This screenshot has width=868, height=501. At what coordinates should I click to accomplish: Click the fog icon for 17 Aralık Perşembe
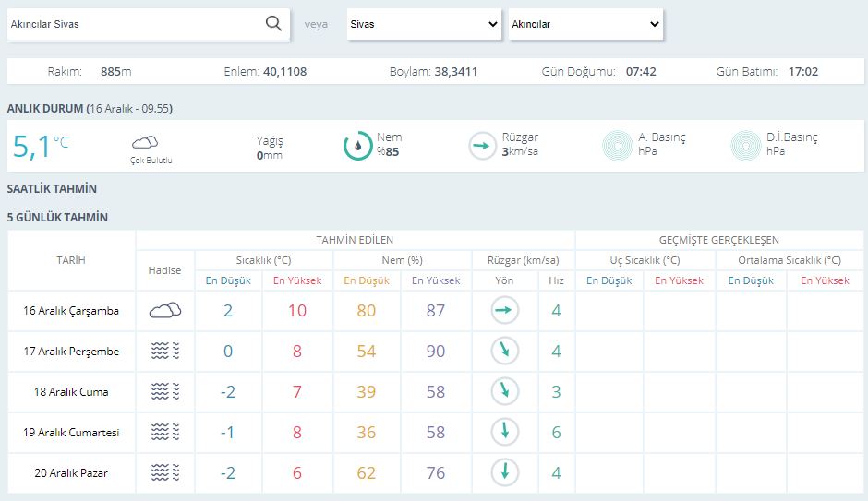[x=165, y=352]
